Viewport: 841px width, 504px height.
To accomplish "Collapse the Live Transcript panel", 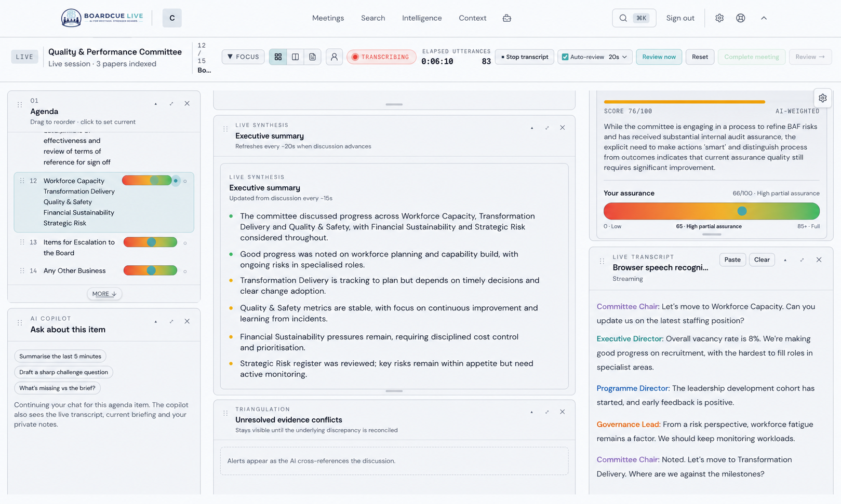I will (x=785, y=260).
